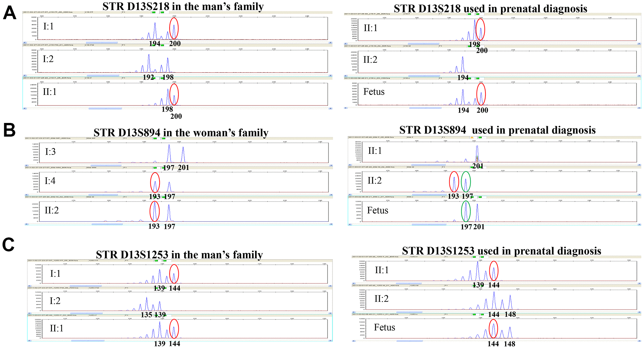644x349 pixels.
Task: Select the 1253-FM sample header in panel C
Action: point(94,288)
